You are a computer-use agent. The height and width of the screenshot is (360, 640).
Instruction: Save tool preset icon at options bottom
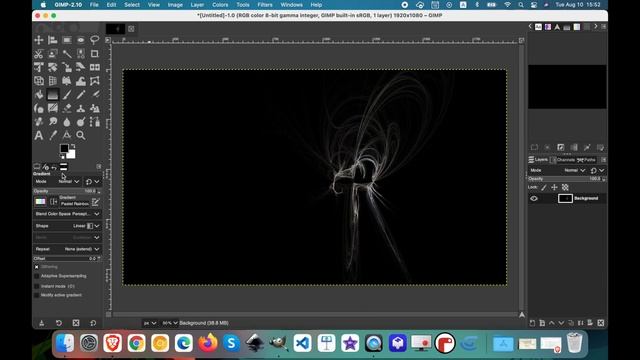click(x=41, y=323)
